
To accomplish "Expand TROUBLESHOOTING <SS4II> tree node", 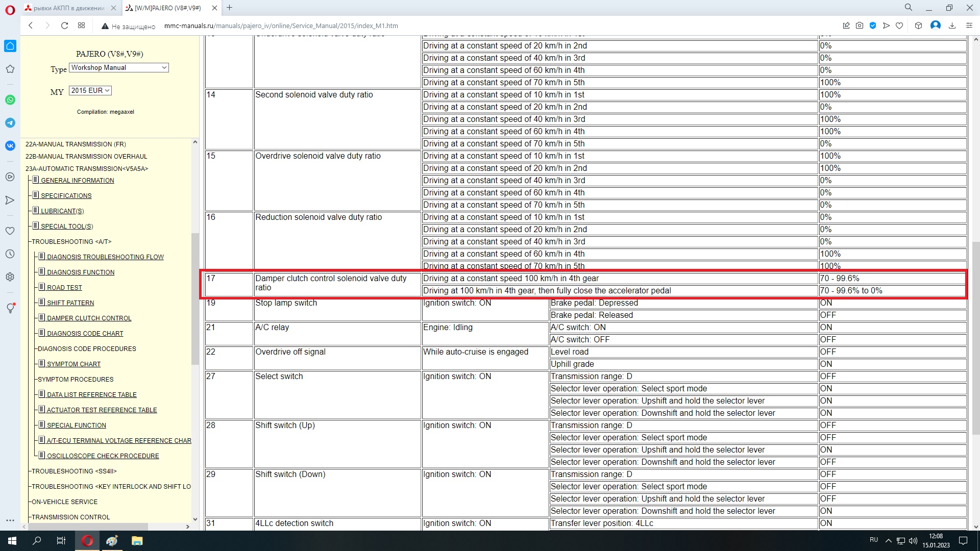I will coord(74,471).
